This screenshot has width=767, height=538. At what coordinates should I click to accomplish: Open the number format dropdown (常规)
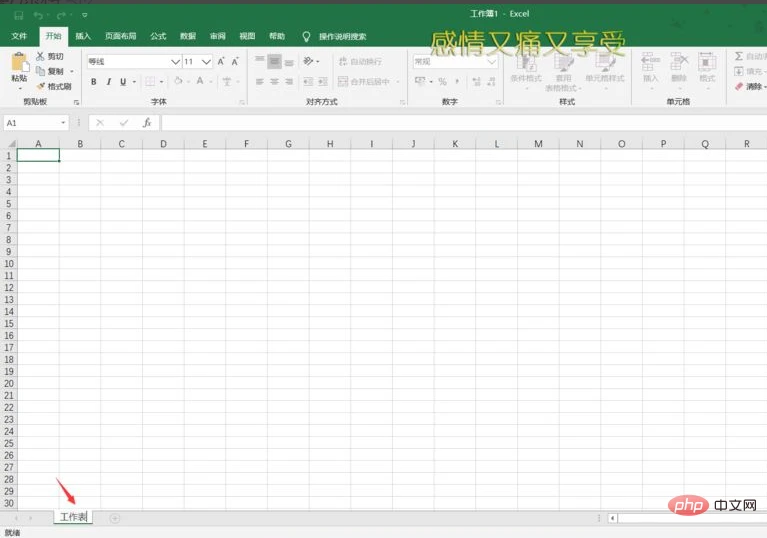[491, 61]
